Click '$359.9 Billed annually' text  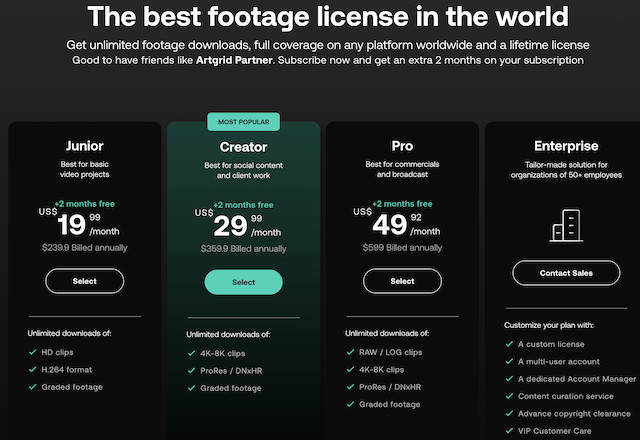pos(243,249)
